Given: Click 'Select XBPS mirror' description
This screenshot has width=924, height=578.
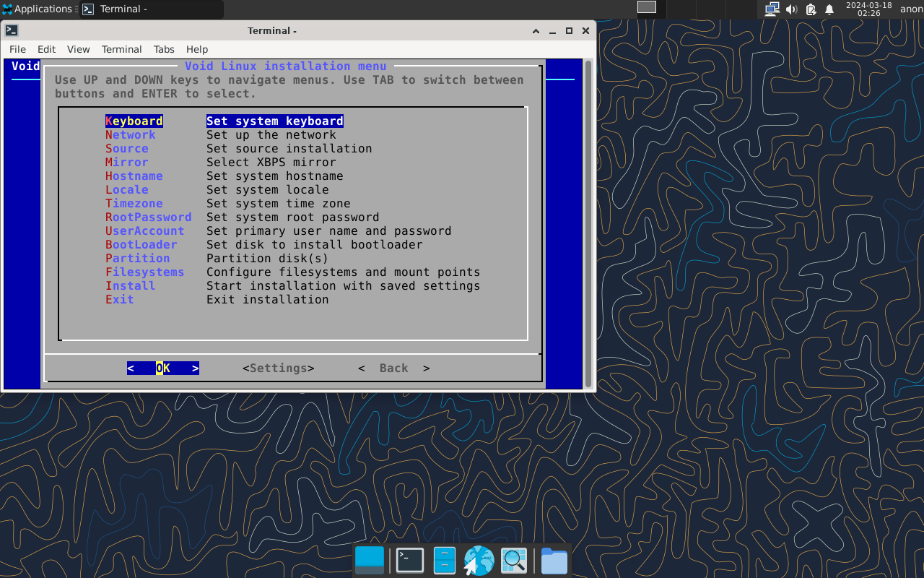Looking at the screenshot, I should point(271,162).
